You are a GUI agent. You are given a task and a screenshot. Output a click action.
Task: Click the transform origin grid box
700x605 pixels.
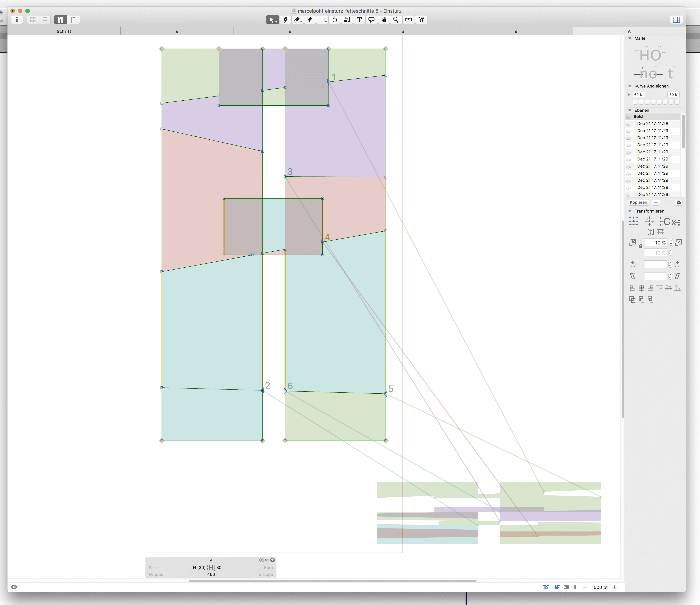pos(633,222)
